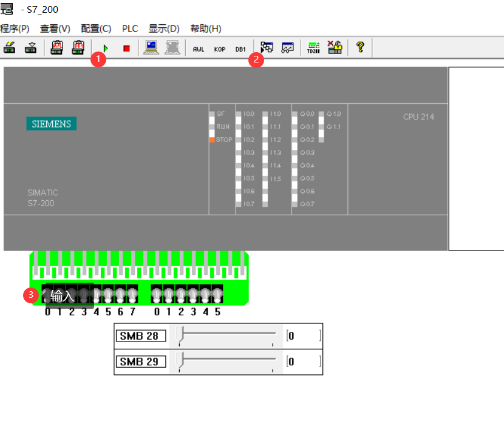Open the 帮助(H) menu
Viewport: 504px width, 424px height.
[x=206, y=29]
